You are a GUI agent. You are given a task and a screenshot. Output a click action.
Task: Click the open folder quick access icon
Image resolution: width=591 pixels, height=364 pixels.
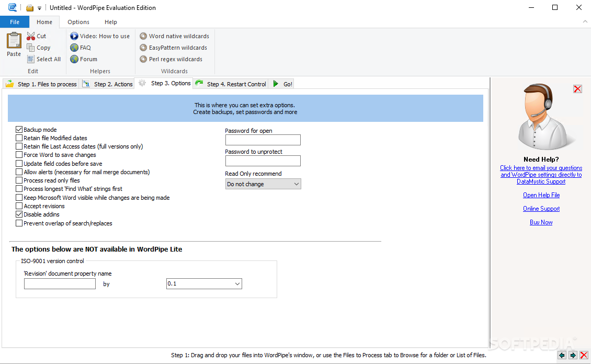[x=30, y=8]
